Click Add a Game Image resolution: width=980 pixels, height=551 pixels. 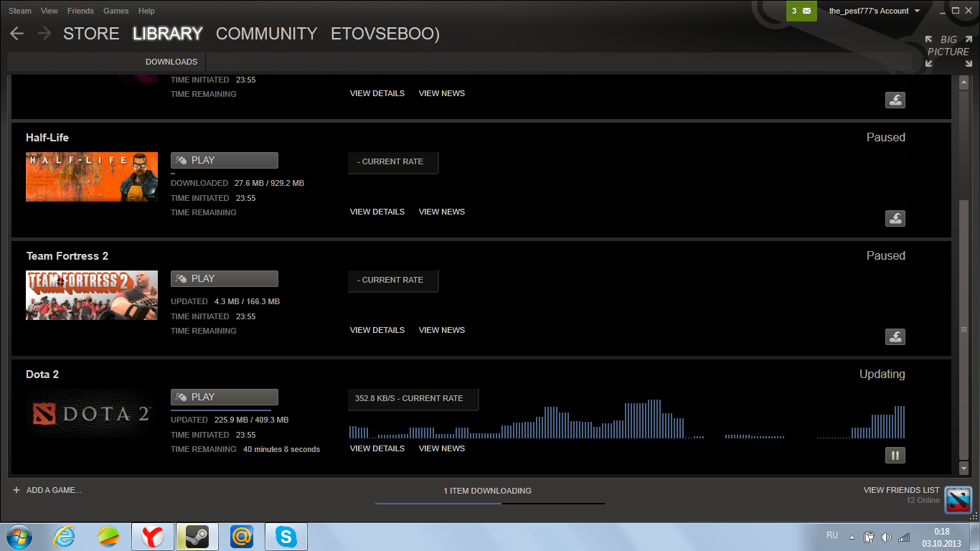(54, 490)
